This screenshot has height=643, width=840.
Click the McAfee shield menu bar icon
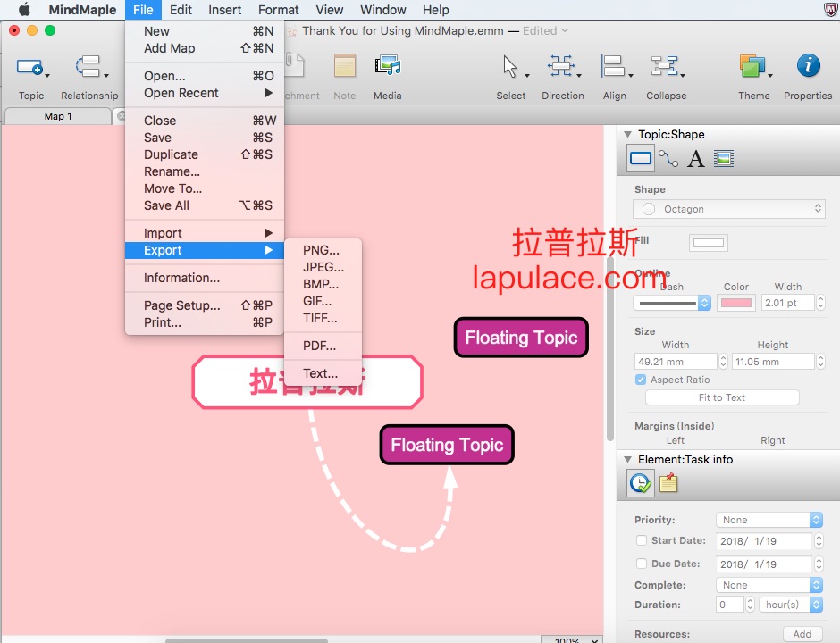(830, 10)
